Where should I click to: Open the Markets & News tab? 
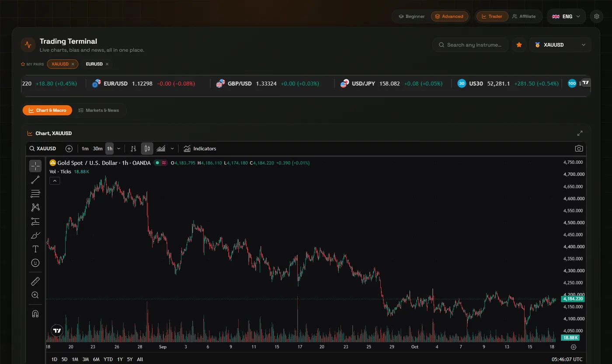pos(98,110)
